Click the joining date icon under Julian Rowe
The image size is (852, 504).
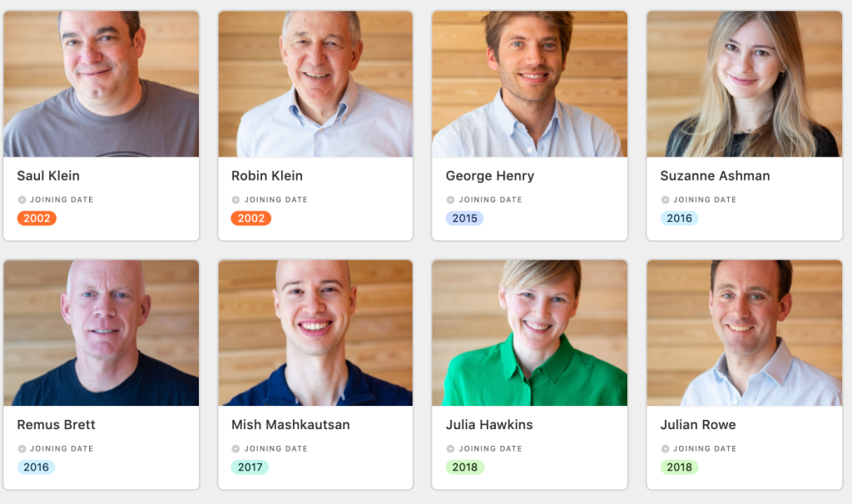click(665, 448)
